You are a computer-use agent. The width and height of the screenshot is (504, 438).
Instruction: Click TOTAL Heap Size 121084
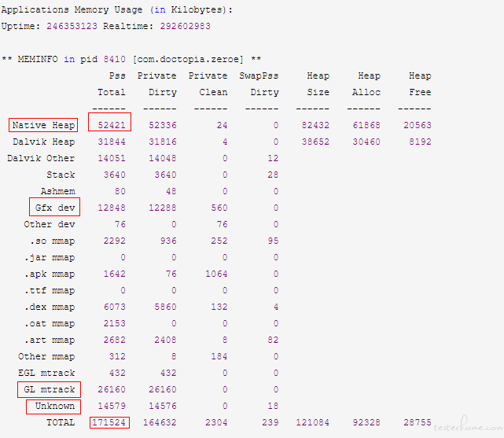pyautogui.click(x=312, y=423)
